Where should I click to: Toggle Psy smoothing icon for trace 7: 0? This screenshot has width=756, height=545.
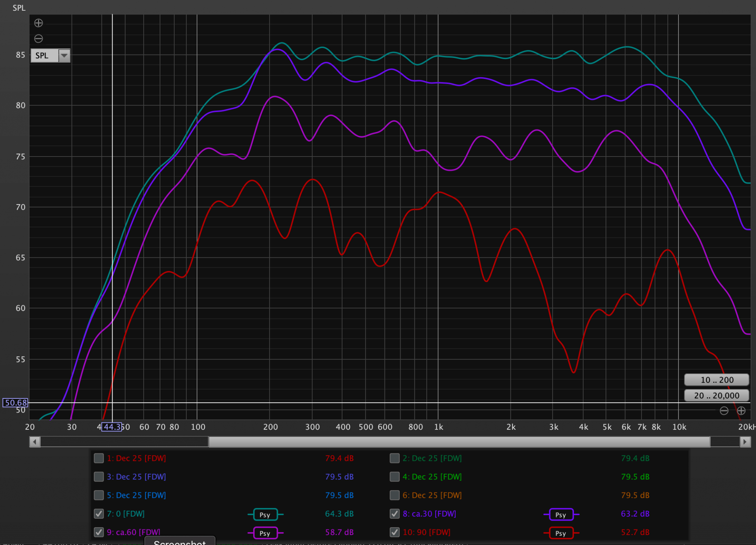265,515
